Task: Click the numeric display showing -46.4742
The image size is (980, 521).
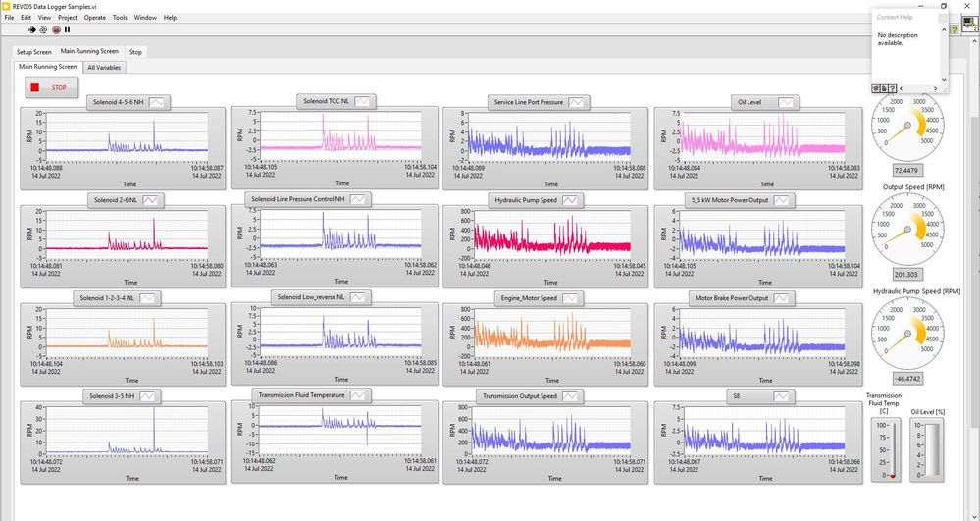Action: [x=907, y=379]
